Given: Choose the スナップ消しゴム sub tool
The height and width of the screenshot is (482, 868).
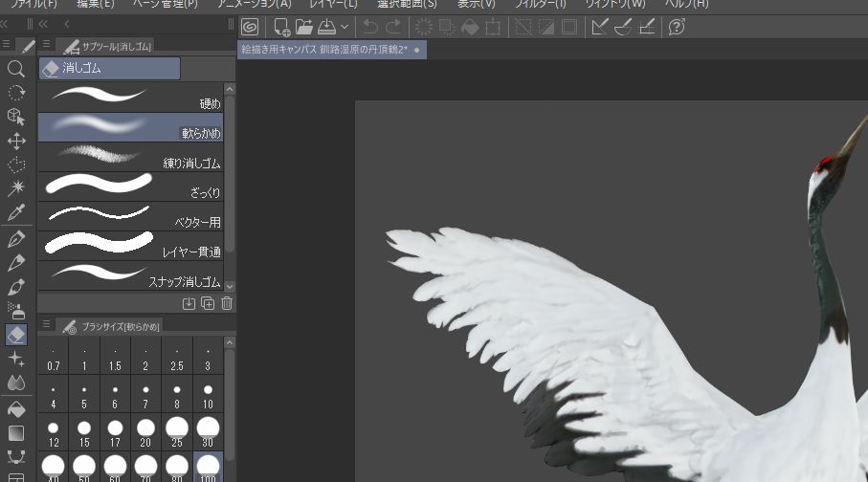Looking at the screenshot, I should click(x=131, y=275).
